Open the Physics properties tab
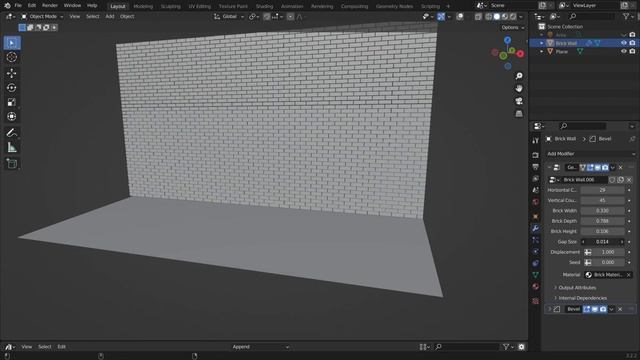The width and height of the screenshot is (640, 360). [x=535, y=251]
